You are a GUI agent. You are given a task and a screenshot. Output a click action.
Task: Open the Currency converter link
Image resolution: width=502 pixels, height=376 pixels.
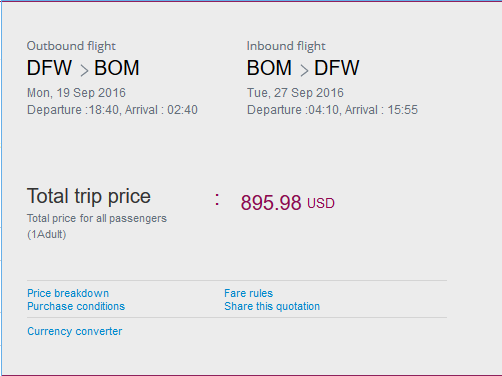point(75,331)
